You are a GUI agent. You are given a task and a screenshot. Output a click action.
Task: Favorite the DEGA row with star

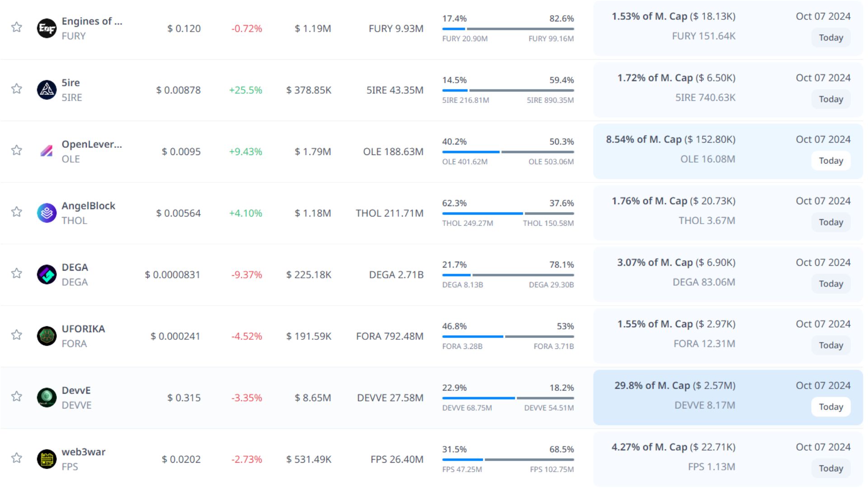[17, 273]
